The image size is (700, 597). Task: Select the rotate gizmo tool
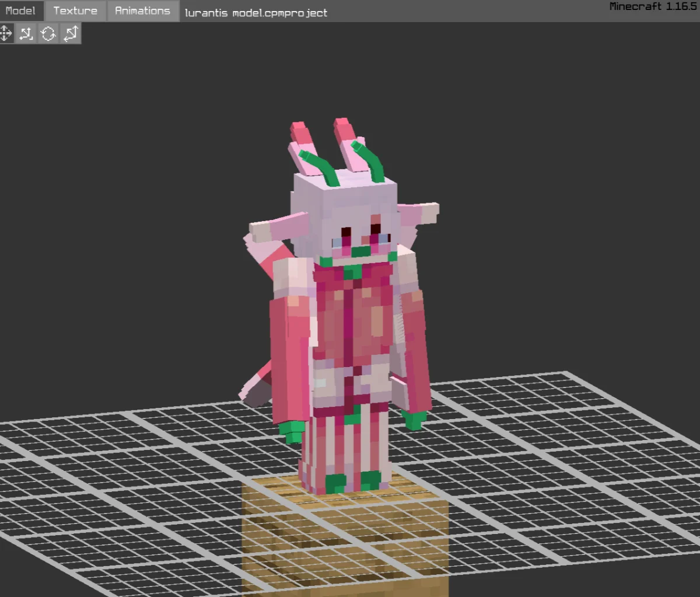point(48,33)
